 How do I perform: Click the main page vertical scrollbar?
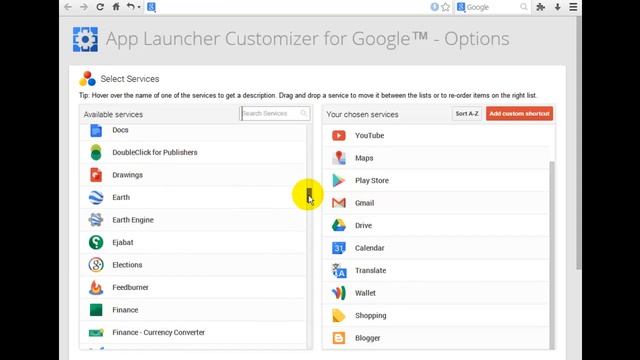(578, 143)
